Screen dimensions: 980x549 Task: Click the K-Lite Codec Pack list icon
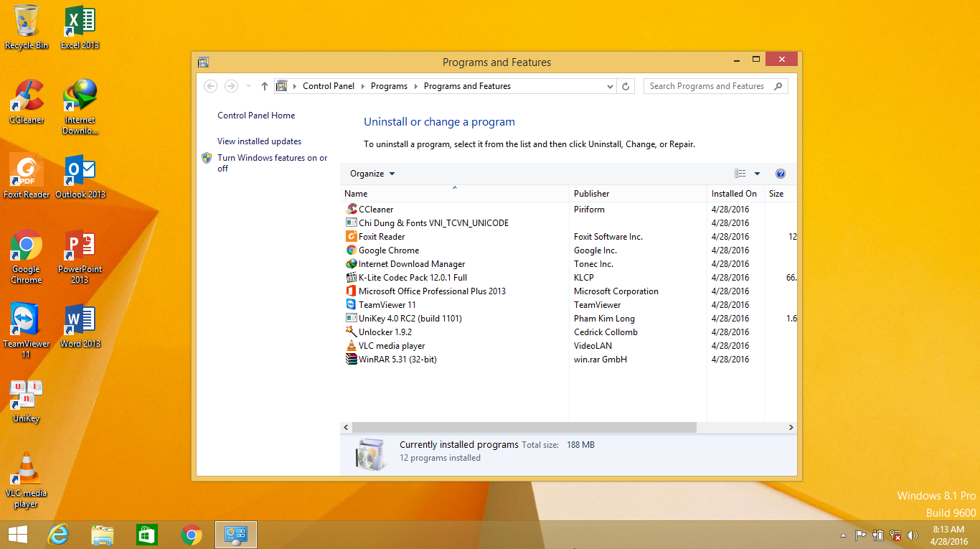point(352,277)
